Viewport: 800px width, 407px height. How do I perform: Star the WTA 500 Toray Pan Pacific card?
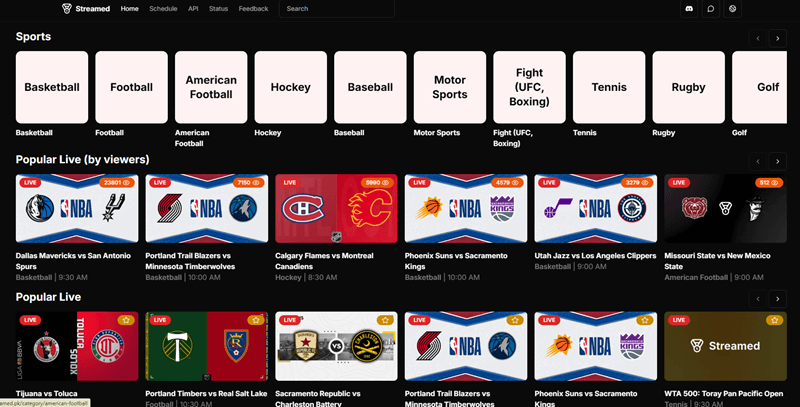tap(774, 320)
